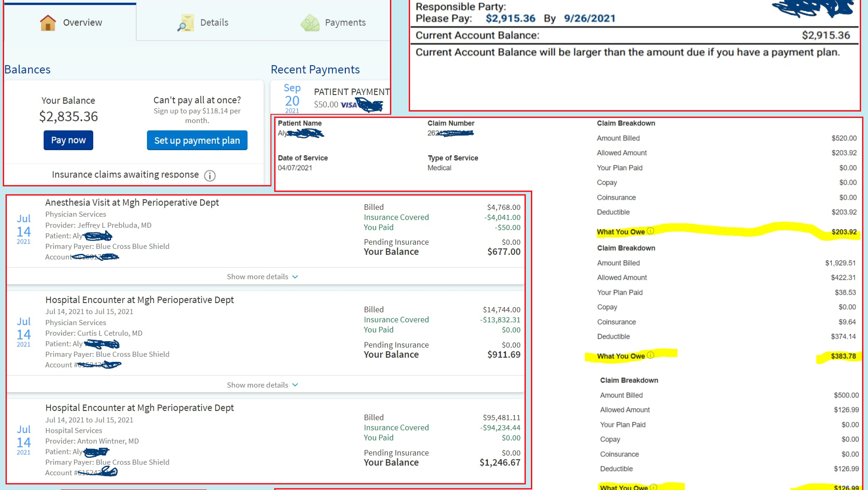Screen dimensions: 868x490
Task: Click the Sep 20 PATIENT PAYMENT entry
Action: (351, 92)
